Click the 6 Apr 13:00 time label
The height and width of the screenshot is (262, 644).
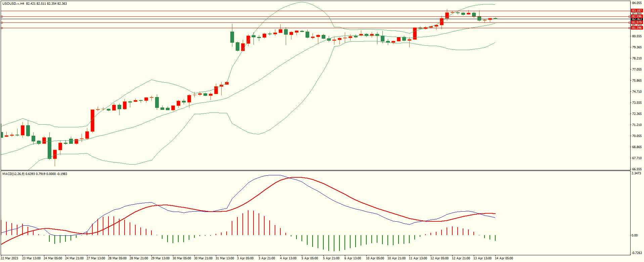pyautogui.click(x=353, y=258)
